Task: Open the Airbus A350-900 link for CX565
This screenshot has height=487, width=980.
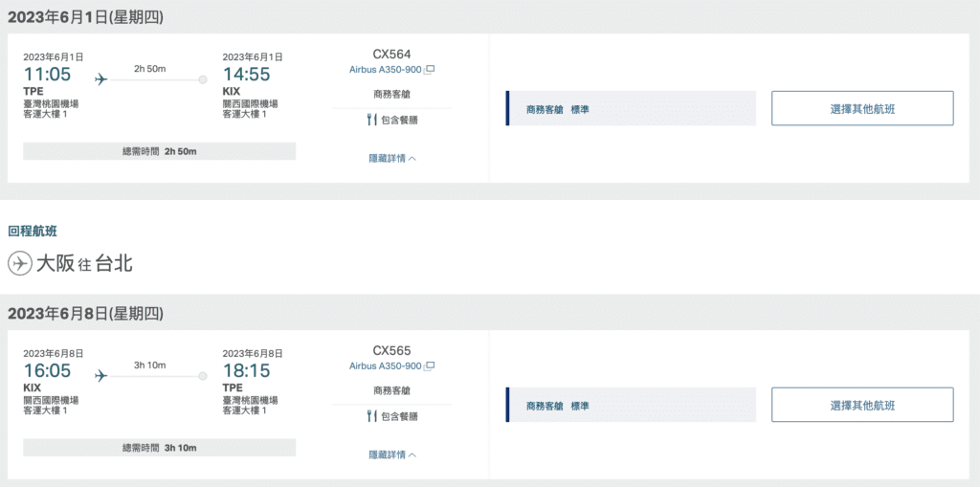Action: pyautogui.click(x=385, y=366)
